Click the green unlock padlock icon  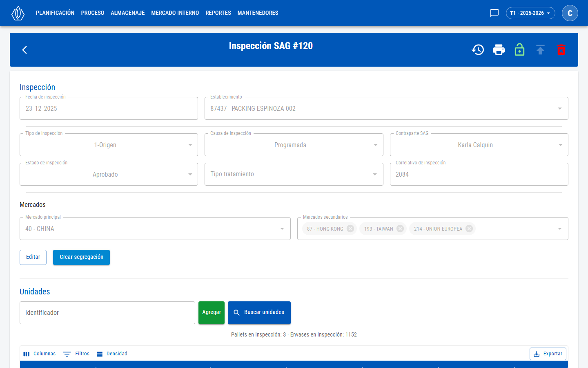[x=519, y=50]
